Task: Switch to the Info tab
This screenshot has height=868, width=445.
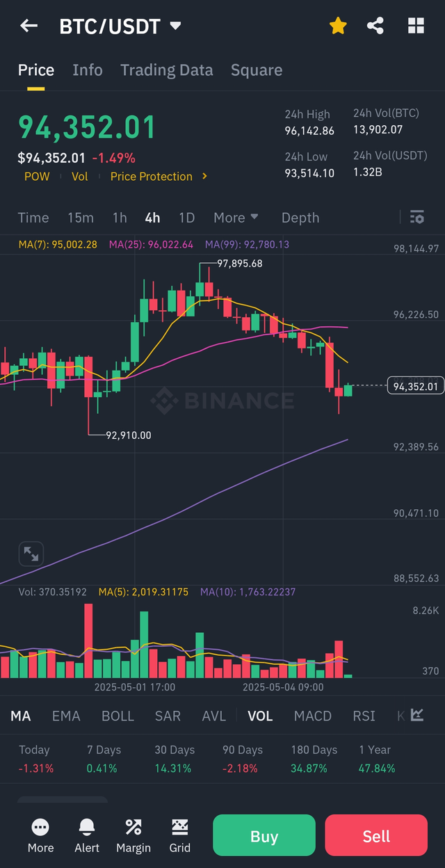Action: (88, 70)
